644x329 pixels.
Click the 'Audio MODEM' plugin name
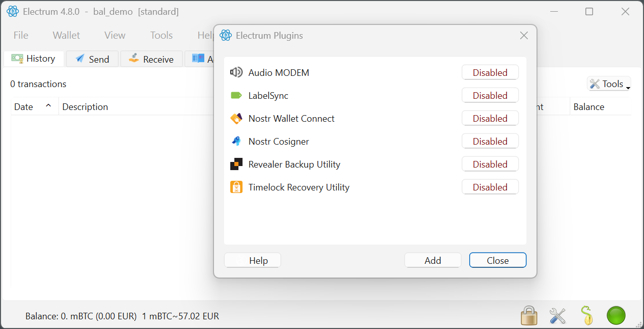coord(279,72)
